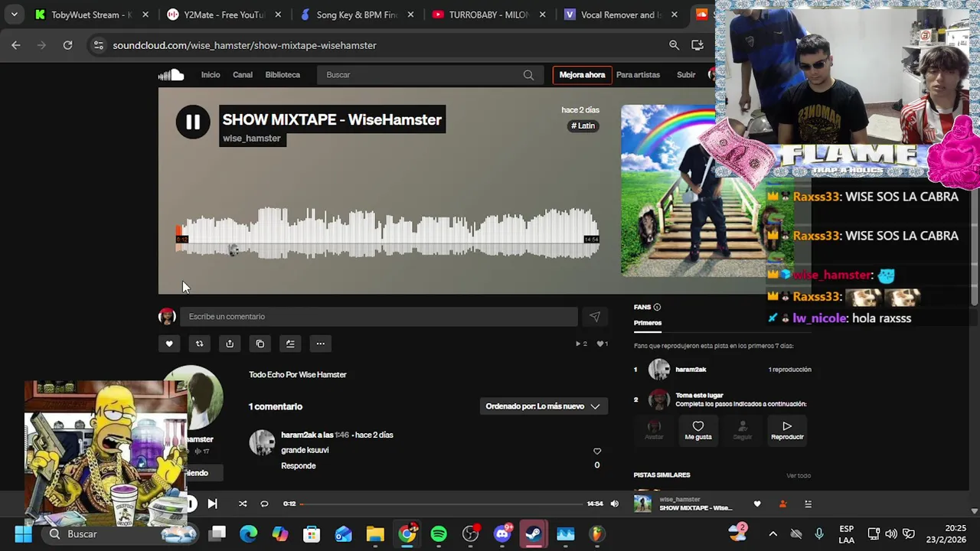The image size is (980, 551).
Task: Toggle following the artist in the player bar
Action: point(782,504)
